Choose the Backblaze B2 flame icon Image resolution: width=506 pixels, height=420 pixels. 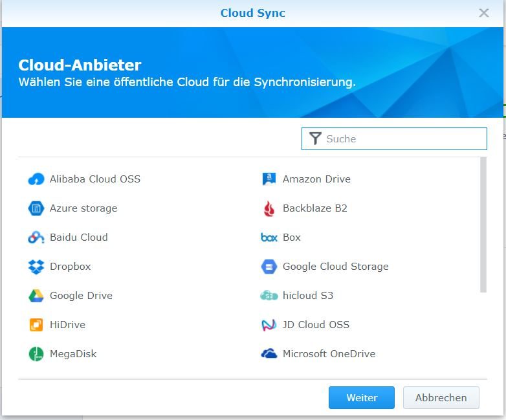pyautogui.click(x=269, y=208)
